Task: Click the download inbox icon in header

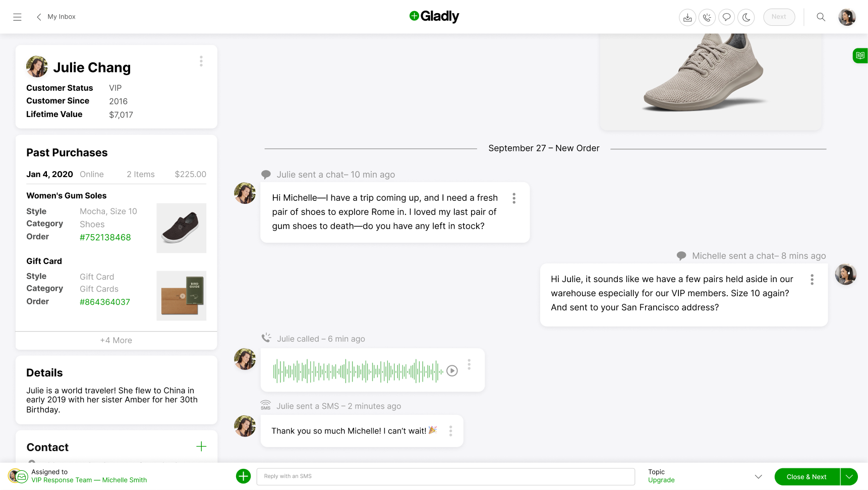Action: 687,17
